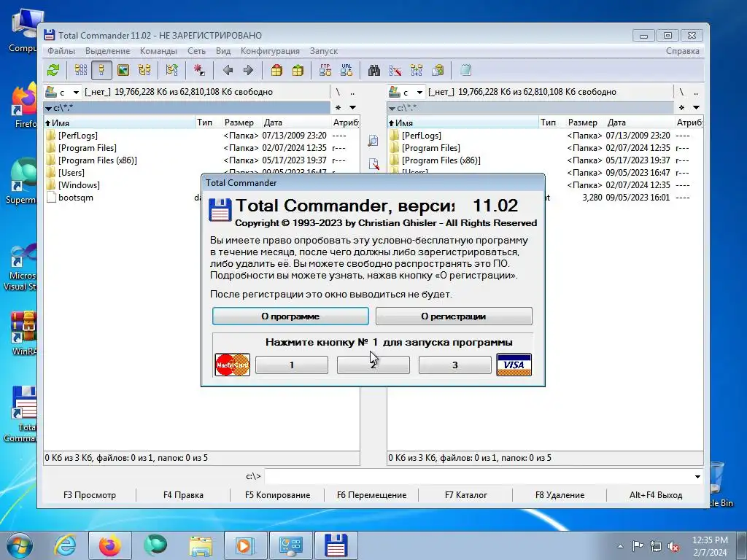The image size is (747, 560).
Task: Sort left panel by Размер column header
Action: pos(239,122)
